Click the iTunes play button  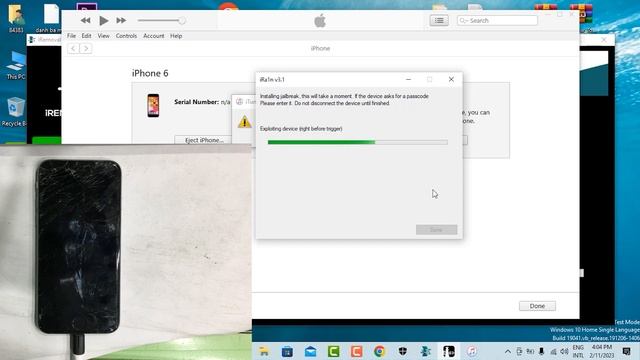pos(104,20)
